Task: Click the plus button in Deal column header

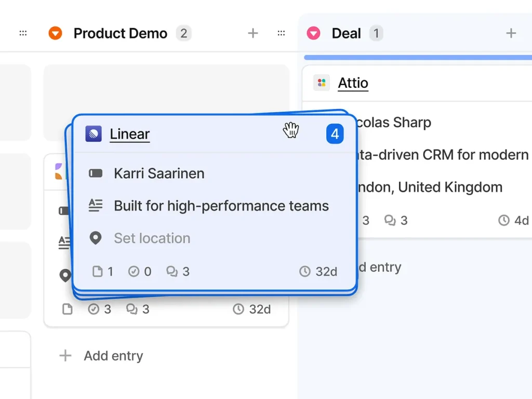Action: click(511, 33)
